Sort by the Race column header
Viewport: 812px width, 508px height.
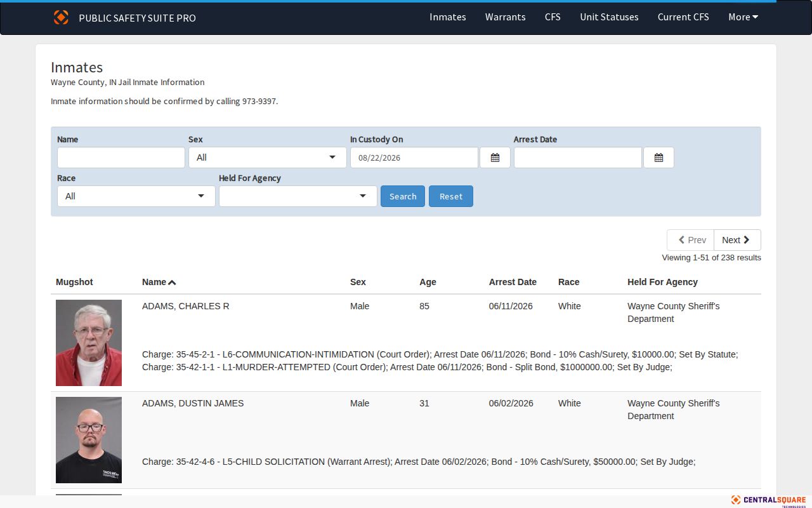click(568, 282)
